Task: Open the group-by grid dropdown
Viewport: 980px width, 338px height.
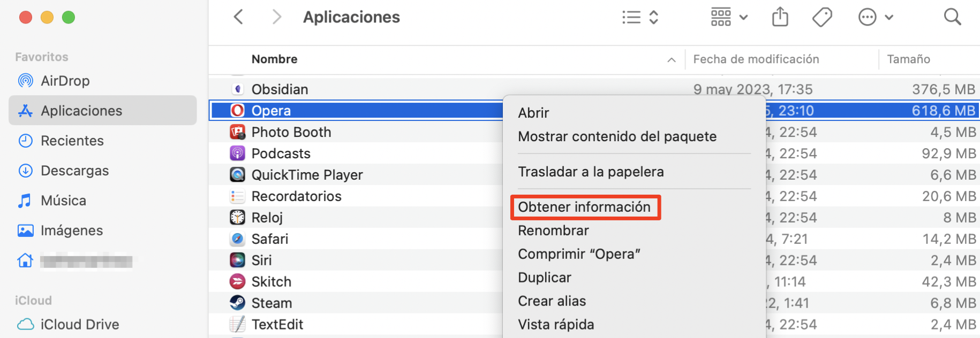Action: pyautogui.click(x=729, y=17)
